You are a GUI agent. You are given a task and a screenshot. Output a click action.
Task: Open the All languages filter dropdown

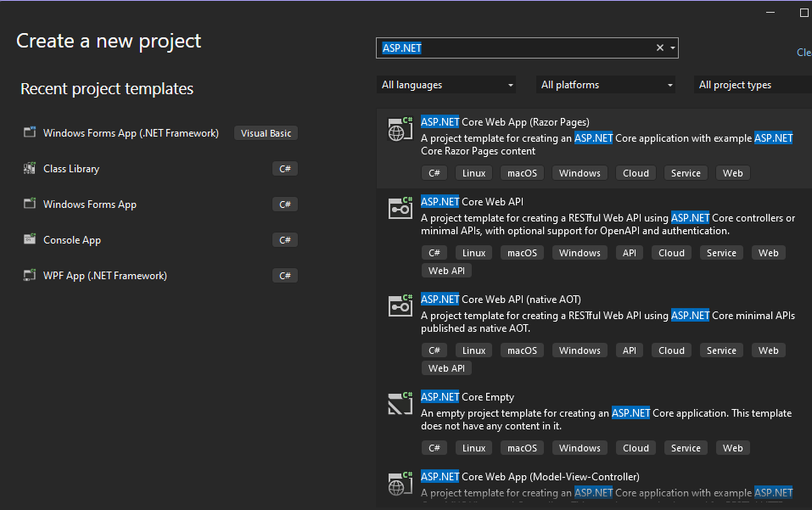coord(447,85)
